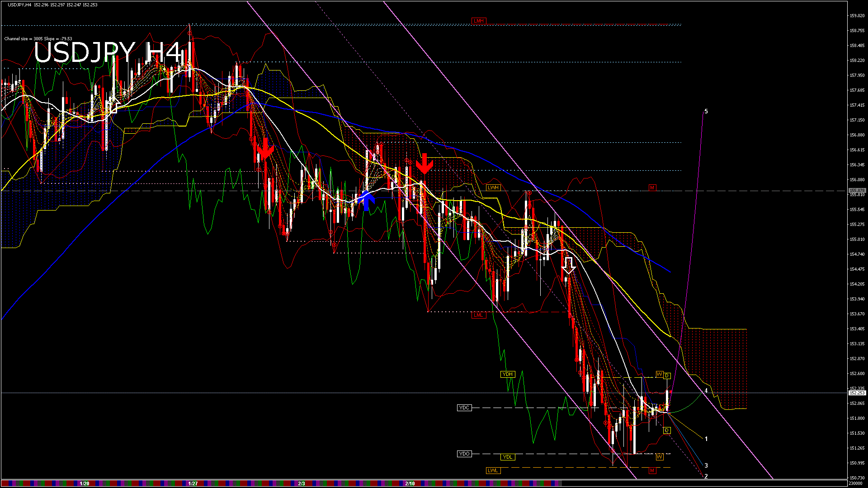868x488 pixels.
Task: Select the yellow YDH level label
Action: (x=508, y=374)
